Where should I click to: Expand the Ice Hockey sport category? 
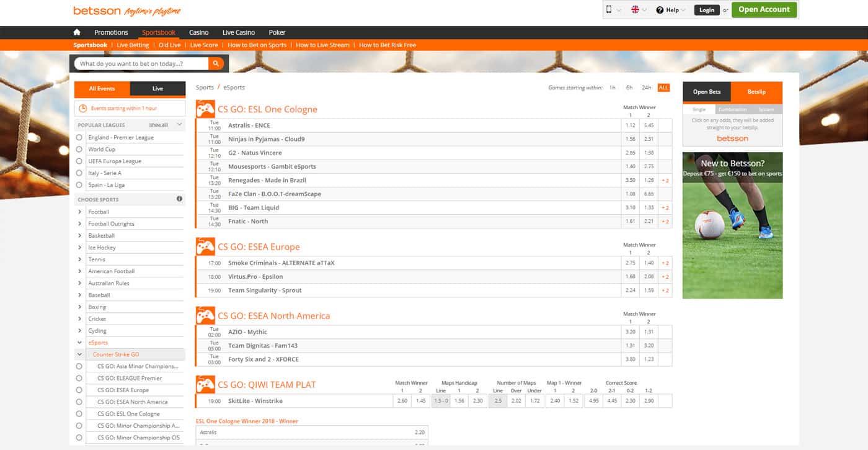[79, 248]
